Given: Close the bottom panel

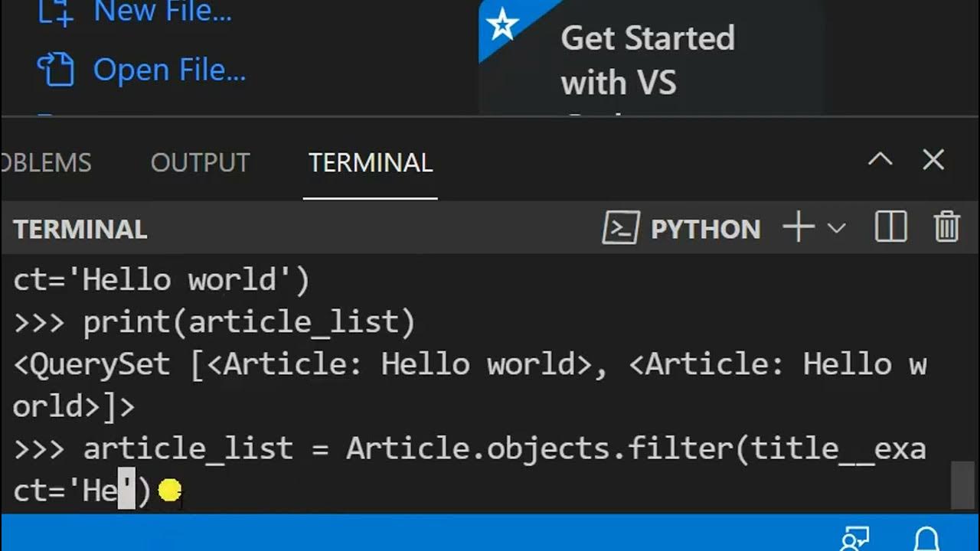Looking at the screenshot, I should [x=933, y=159].
